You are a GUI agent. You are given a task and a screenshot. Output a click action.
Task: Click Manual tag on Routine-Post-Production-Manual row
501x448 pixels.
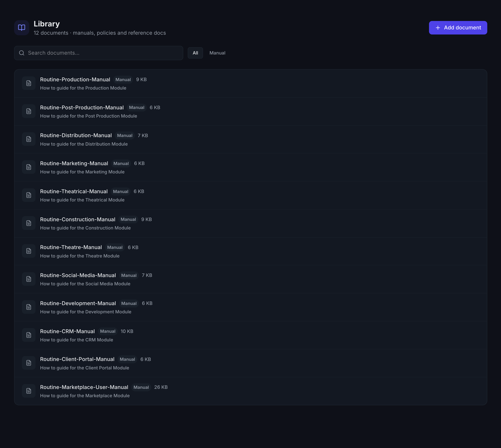[x=137, y=108]
